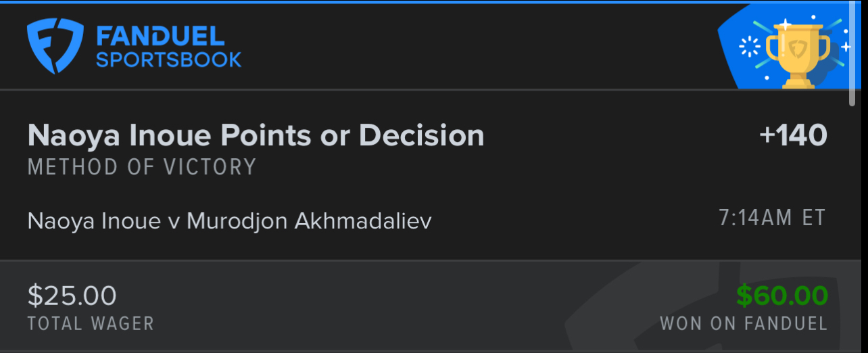Click the white sparkle right of trophy
868x353 pixels.
pyautogui.click(x=845, y=47)
